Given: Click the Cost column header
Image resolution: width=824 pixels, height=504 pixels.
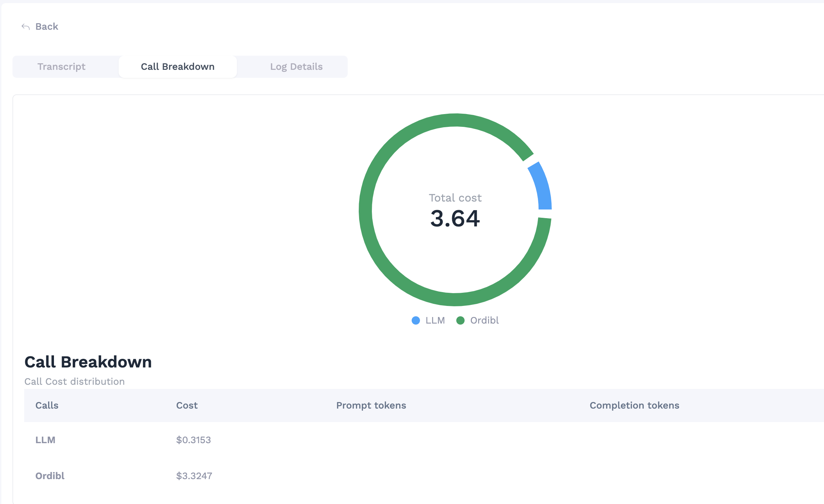Looking at the screenshot, I should click(x=187, y=405).
